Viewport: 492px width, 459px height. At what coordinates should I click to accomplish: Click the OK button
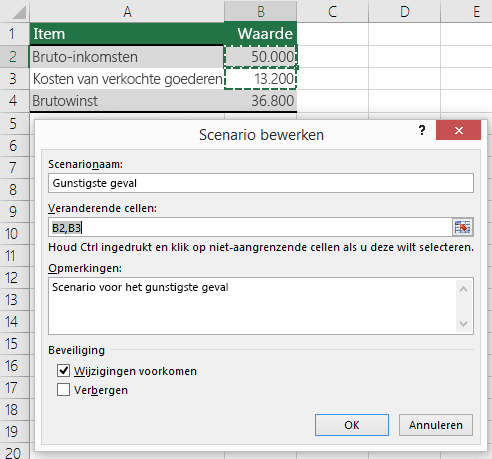click(x=352, y=425)
